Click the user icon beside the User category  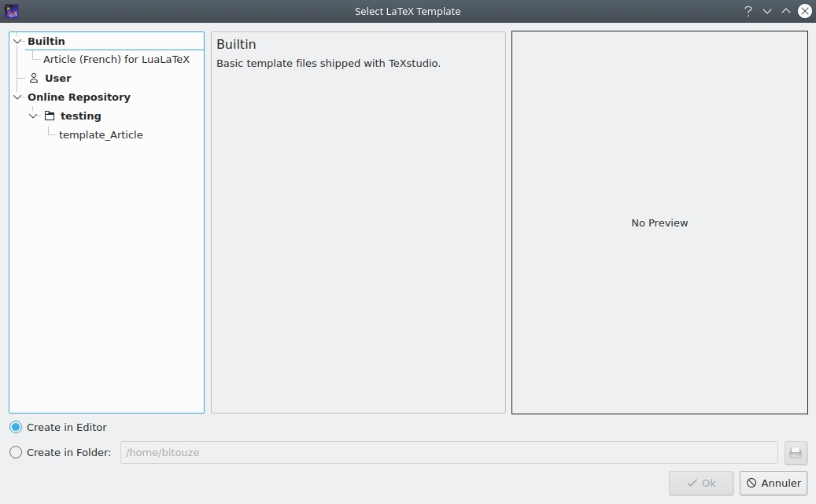coord(33,78)
